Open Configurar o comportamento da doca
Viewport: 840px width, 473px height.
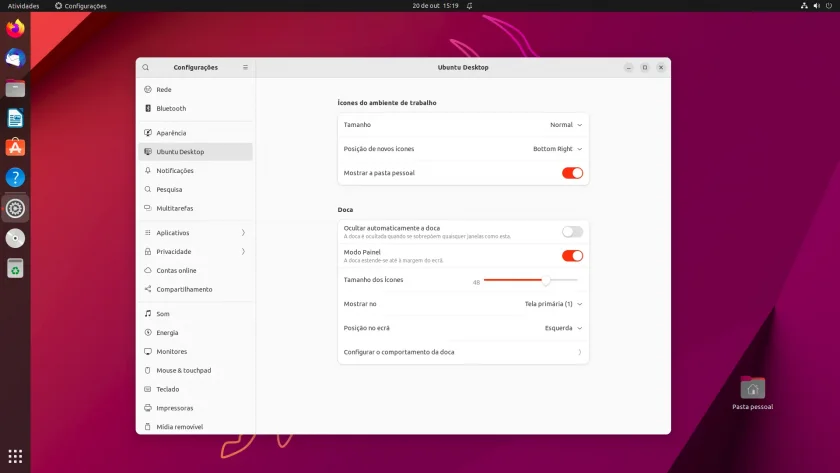[463, 352]
